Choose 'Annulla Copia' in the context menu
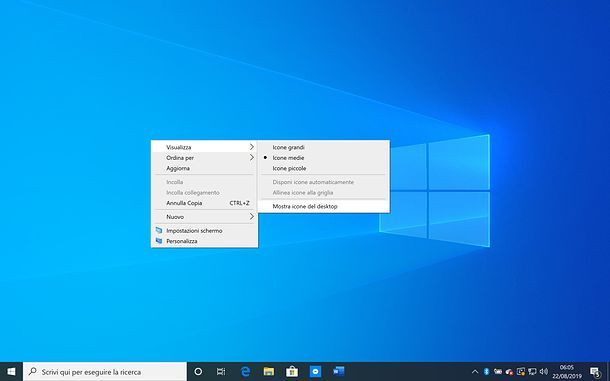Viewport: 610px width, 381px height. pyautogui.click(x=204, y=203)
